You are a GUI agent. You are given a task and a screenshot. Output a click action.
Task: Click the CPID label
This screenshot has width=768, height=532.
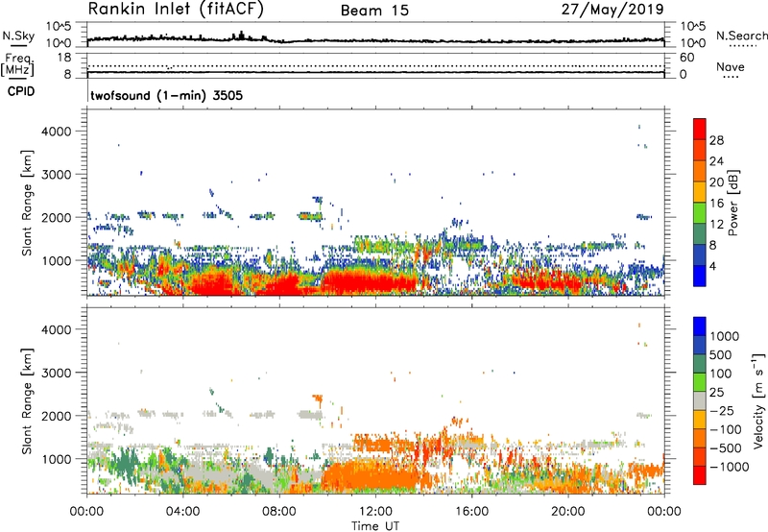(21, 91)
